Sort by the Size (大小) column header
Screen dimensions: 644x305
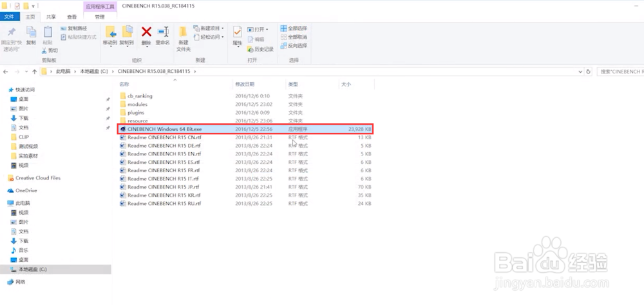tap(346, 84)
